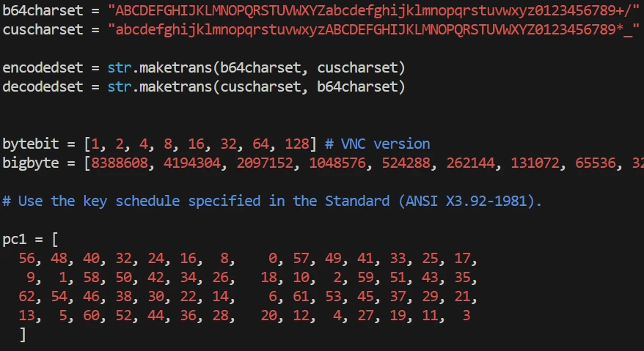The height and width of the screenshot is (351, 644).
Task: Click the bigbyte variable name
Action: (x=32, y=162)
